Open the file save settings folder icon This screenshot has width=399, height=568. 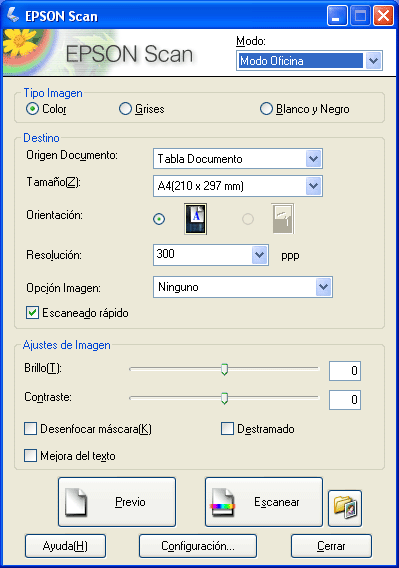[x=345, y=508]
